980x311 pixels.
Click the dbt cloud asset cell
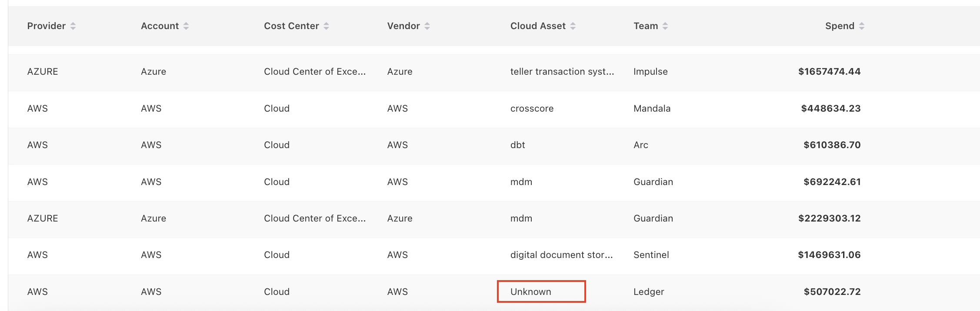point(517,145)
